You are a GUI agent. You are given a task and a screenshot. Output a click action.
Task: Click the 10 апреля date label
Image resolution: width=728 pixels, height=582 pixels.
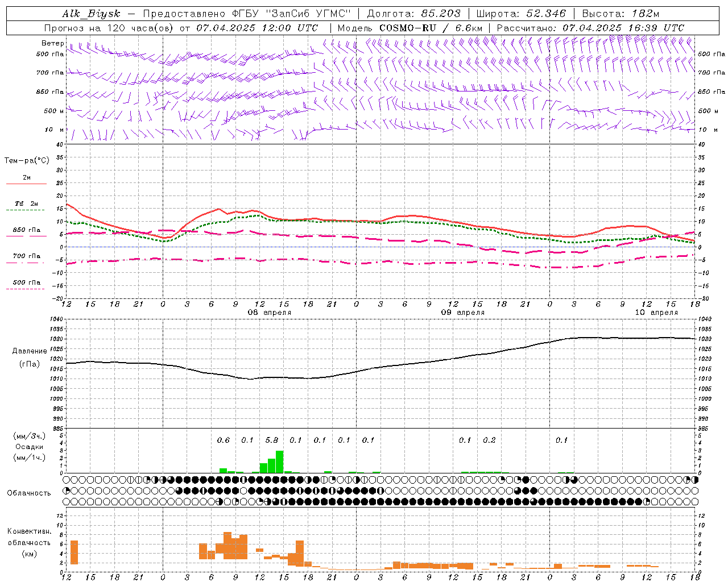pos(656,313)
